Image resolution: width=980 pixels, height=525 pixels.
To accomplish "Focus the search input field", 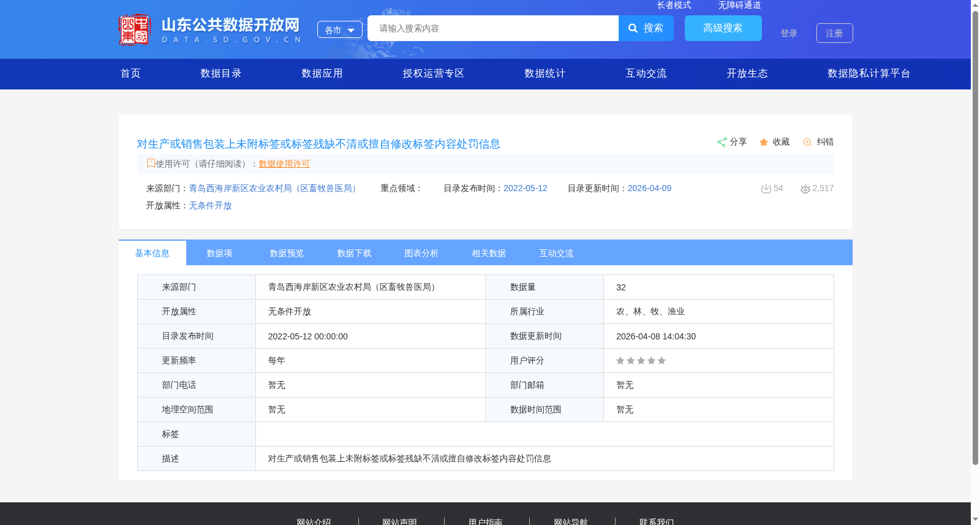I will point(493,28).
